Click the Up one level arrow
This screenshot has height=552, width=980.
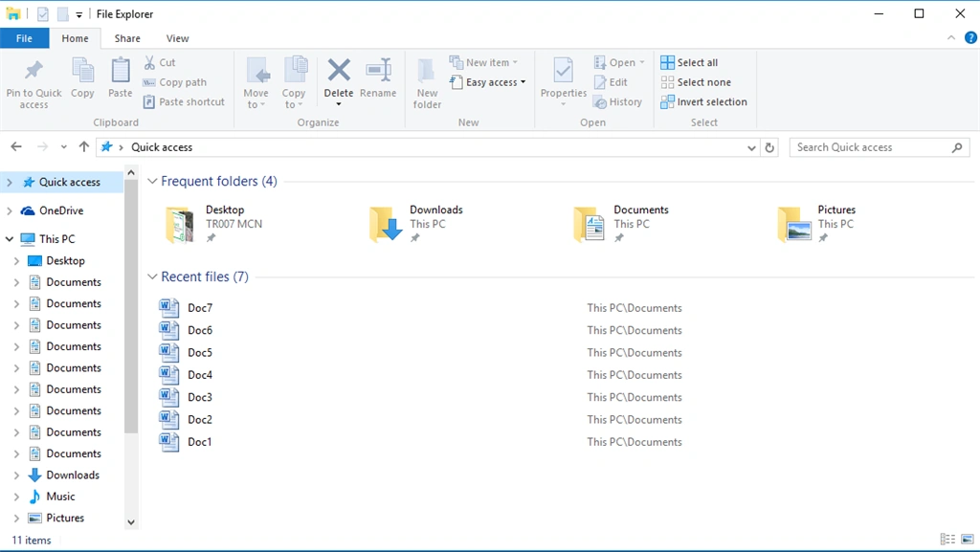pyautogui.click(x=84, y=146)
